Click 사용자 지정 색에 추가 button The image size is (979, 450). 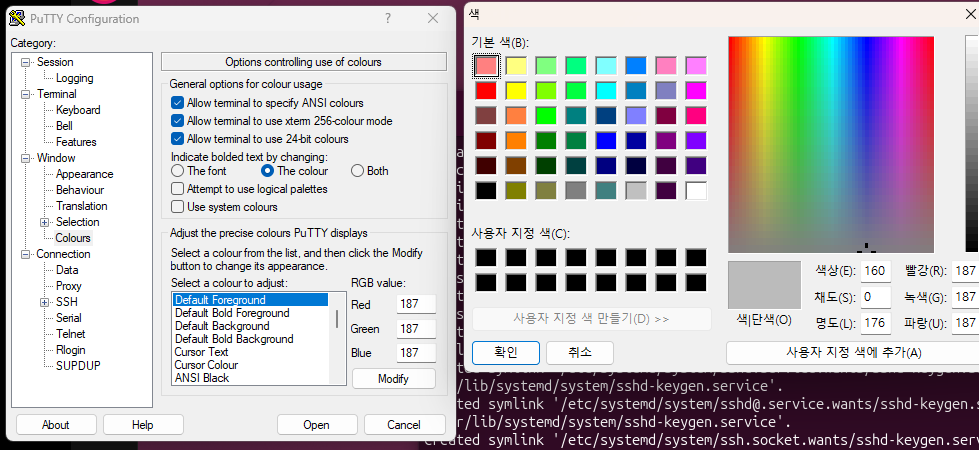pyautogui.click(x=852, y=353)
